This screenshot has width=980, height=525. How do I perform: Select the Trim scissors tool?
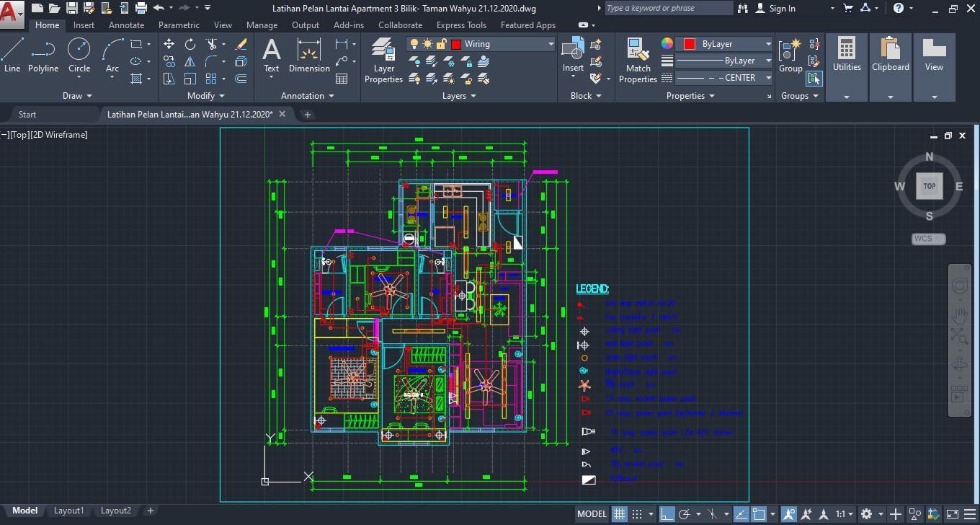(x=212, y=44)
